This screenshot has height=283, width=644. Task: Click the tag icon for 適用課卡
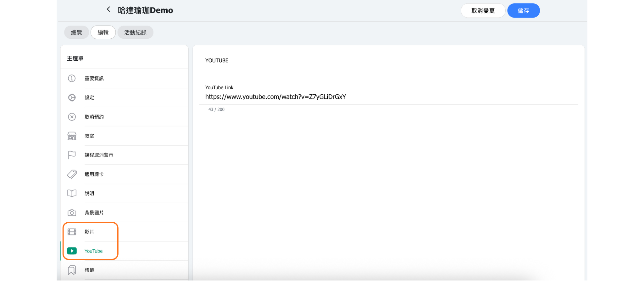[72, 174]
